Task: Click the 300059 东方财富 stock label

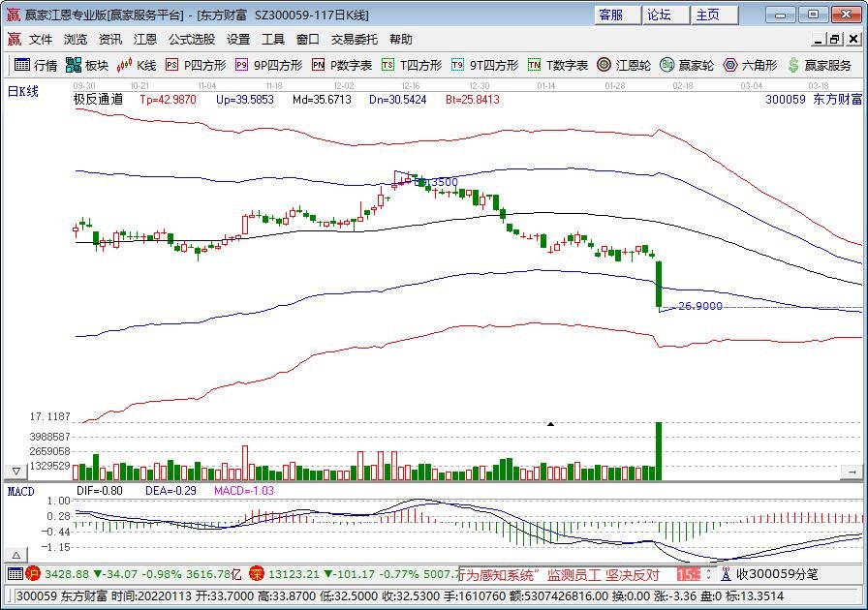Action: pyautogui.click(x=814, y=100)
